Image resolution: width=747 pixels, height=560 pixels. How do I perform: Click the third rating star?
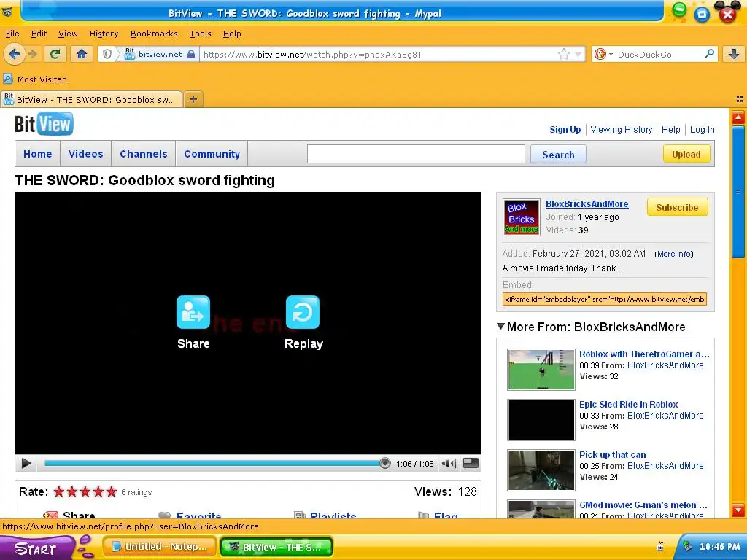point(85,492)
